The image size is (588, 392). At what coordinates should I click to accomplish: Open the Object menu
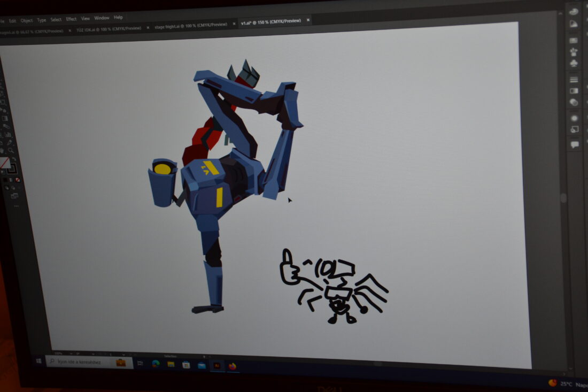(x=27, y=20)
